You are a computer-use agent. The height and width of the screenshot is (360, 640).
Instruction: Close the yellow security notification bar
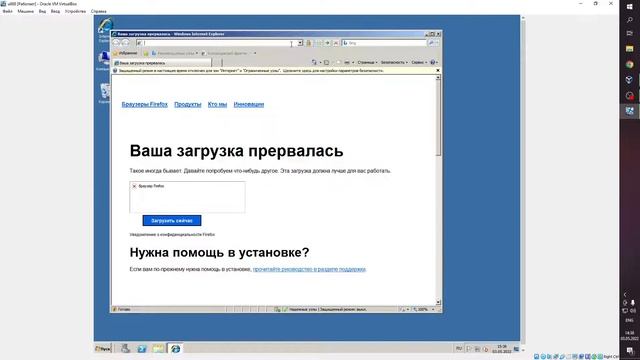click(x=438, y=70)
